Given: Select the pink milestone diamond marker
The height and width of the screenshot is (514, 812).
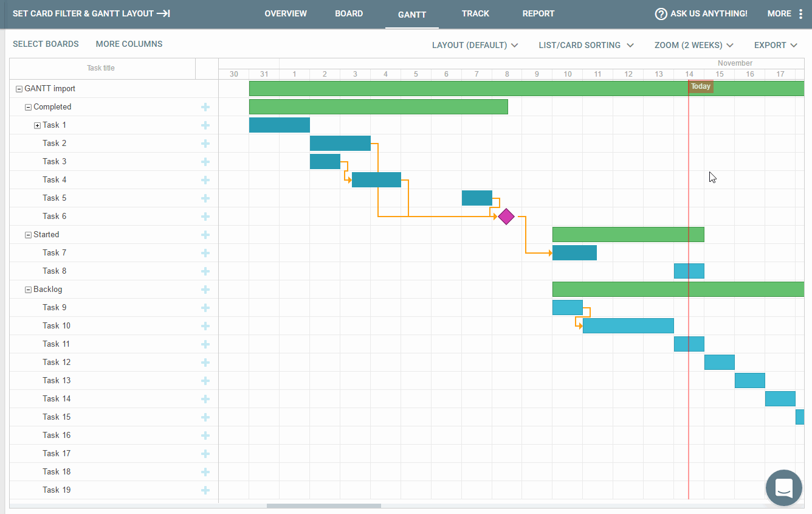Looking at the screenshot, I should pos(506,217).
